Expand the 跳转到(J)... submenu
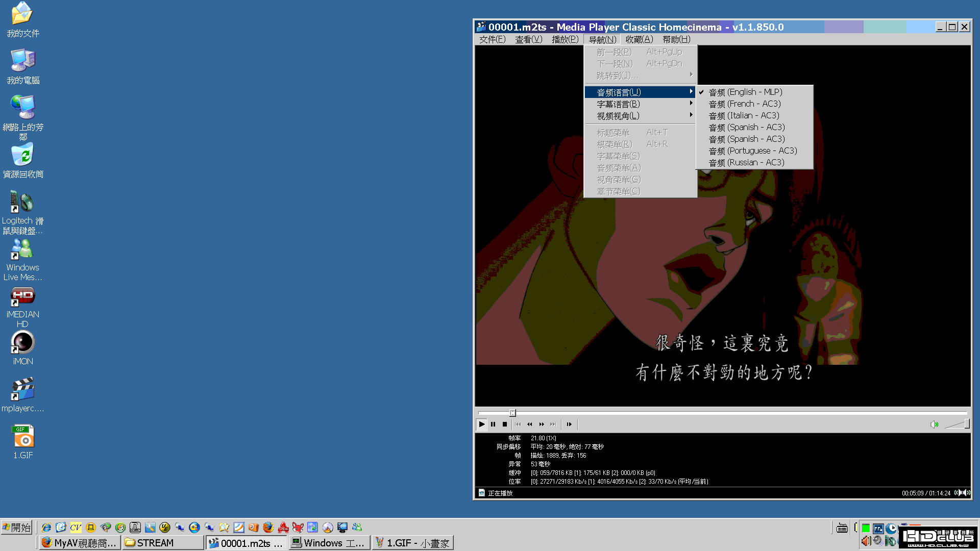980x551 pixels. pos(640,76)
